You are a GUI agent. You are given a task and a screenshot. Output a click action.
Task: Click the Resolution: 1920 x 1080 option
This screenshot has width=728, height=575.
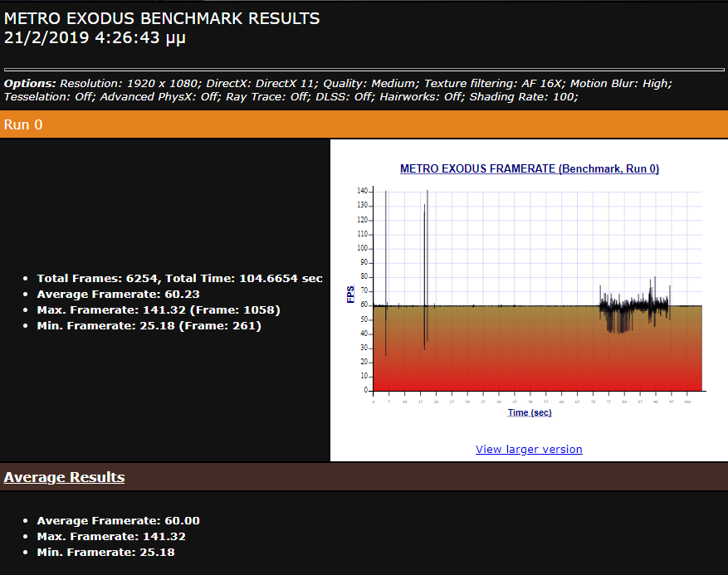[130, 84]
